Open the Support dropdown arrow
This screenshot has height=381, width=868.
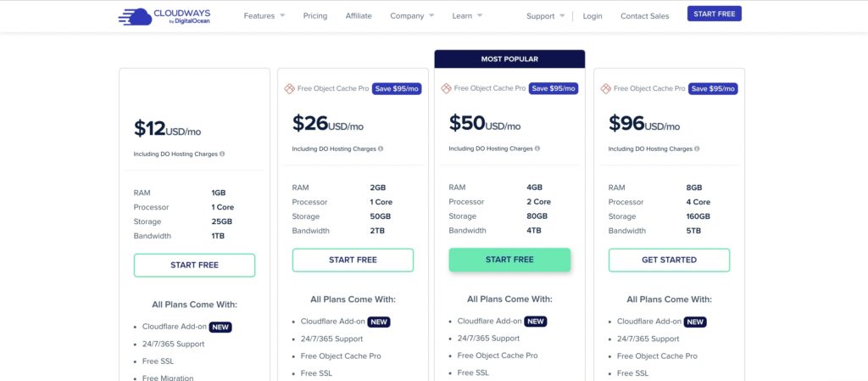click(563, 15)
